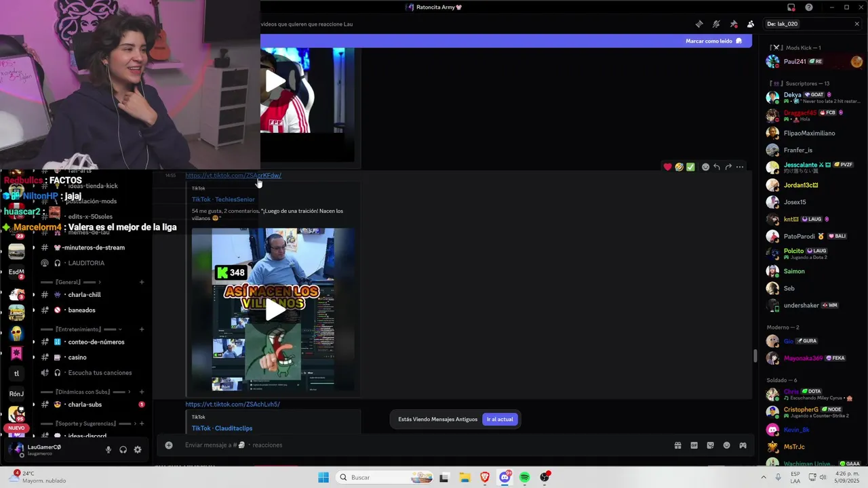Open the add reaction smiley on message toolbar

pyautogui.click(x=705, y=167)
